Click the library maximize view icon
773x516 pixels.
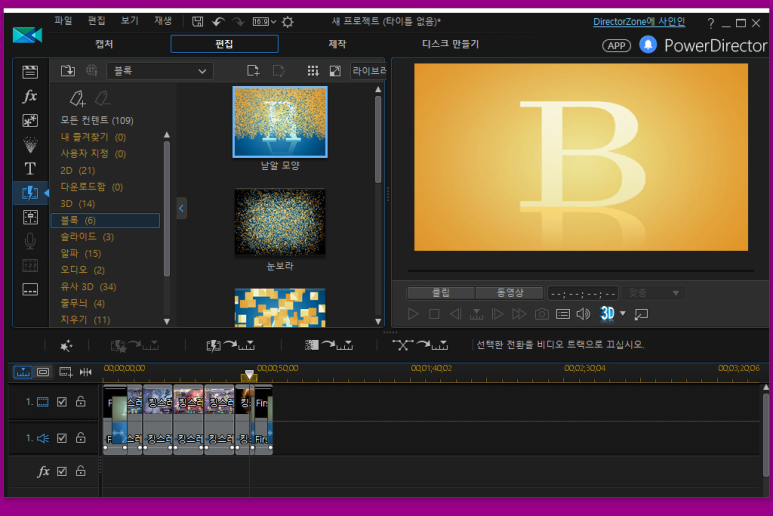coord(335,71)
